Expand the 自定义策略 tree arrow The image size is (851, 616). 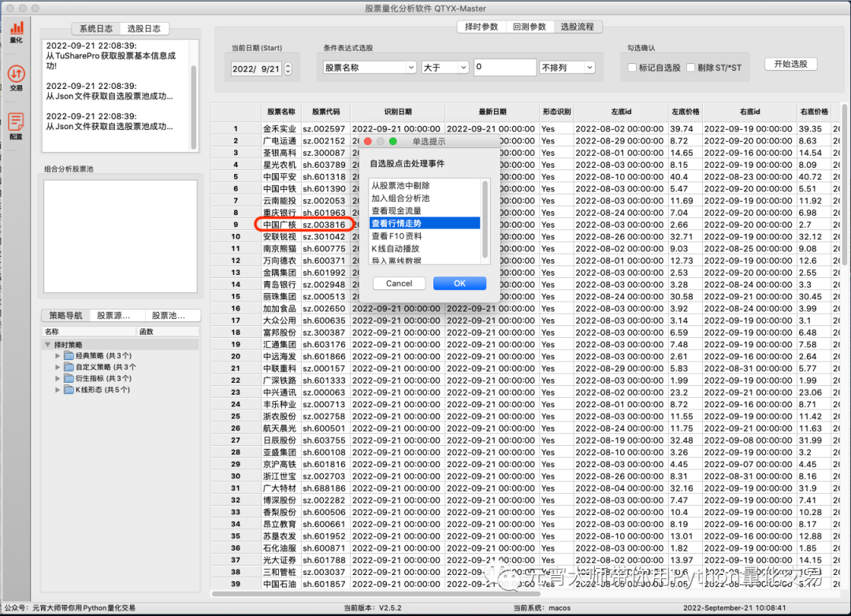(x=58, y=367)
